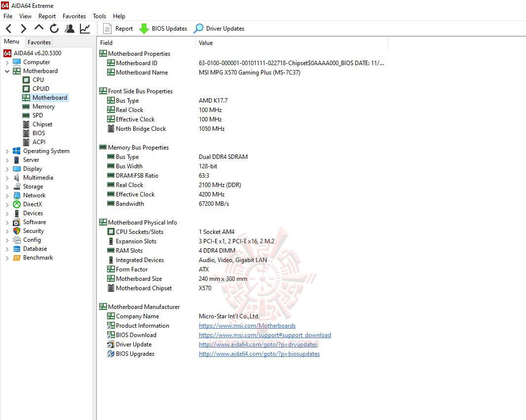Open the View menu

[25, 16]
